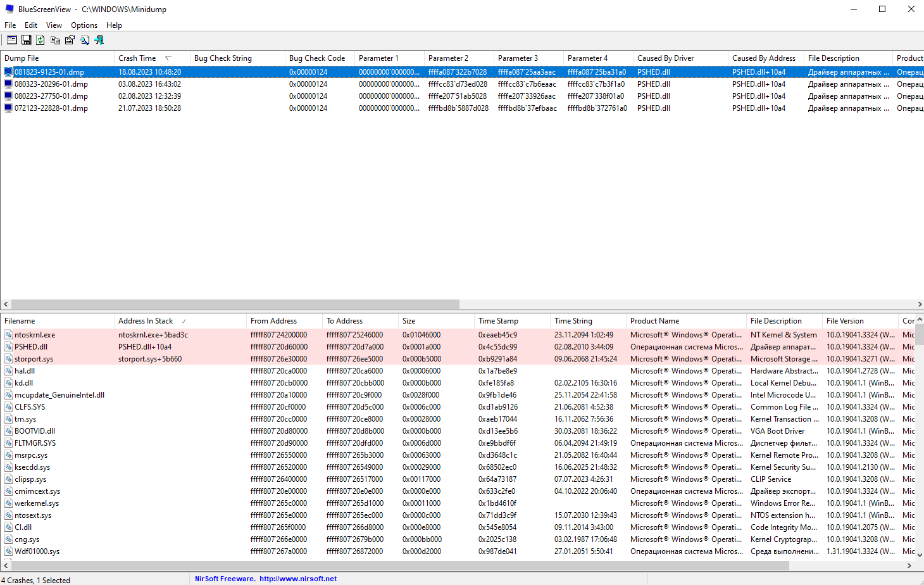Click the 'VGA Boot Driver' description cell
924x585 pixels.
point(777,431)
